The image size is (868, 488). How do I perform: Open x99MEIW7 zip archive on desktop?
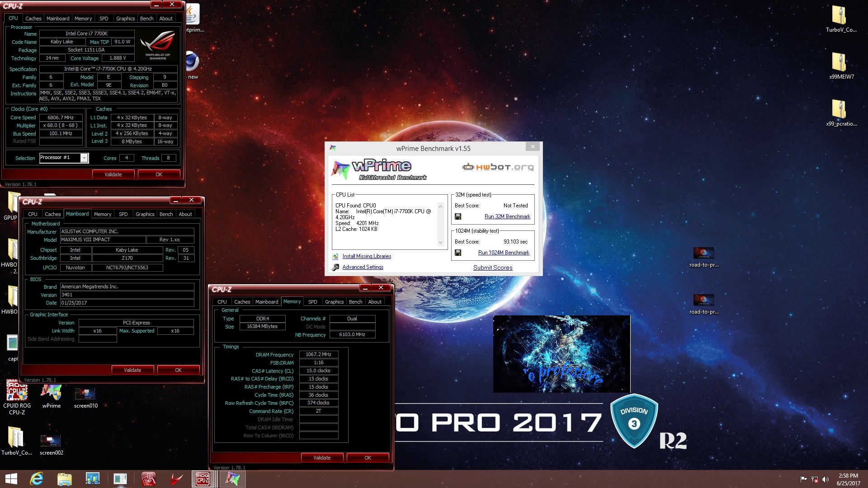[x=840, y=66]
